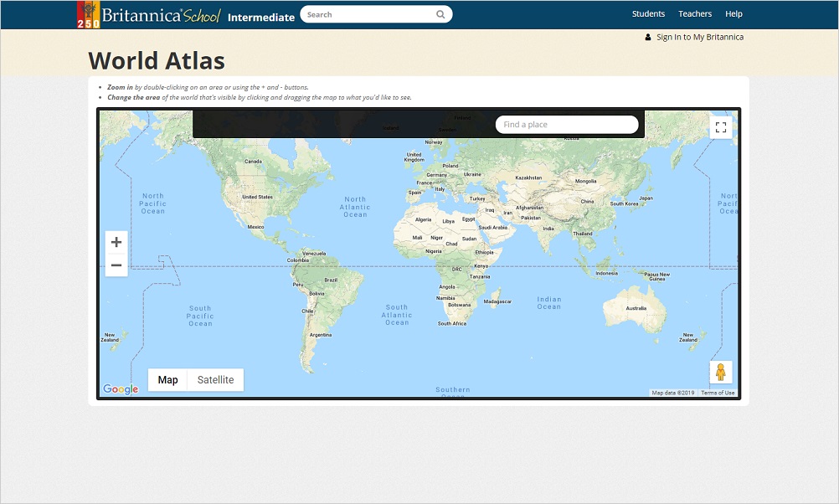The image size is (839, 504).
Task: Click the Find a place field
Action: coord(566,125)
